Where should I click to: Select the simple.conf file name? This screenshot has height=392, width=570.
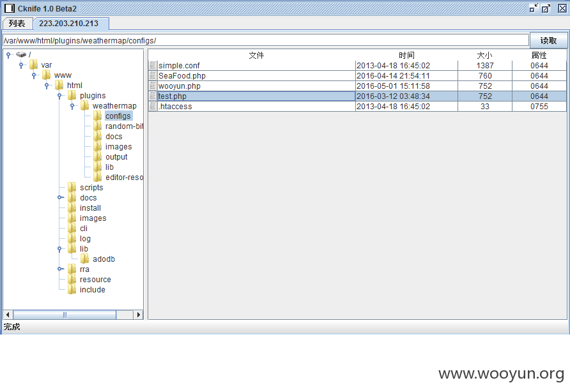pos(179,65)
